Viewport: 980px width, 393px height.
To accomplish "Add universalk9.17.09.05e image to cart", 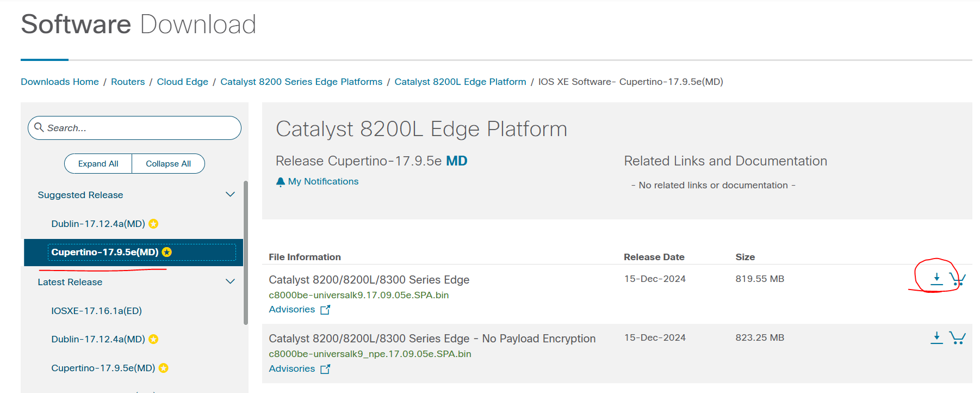I will point(957,279).
